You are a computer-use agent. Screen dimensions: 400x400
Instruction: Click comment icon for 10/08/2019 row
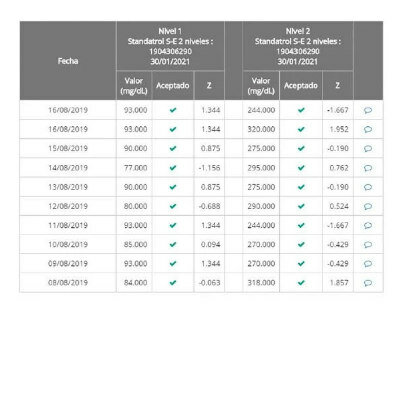pos(368,244)
